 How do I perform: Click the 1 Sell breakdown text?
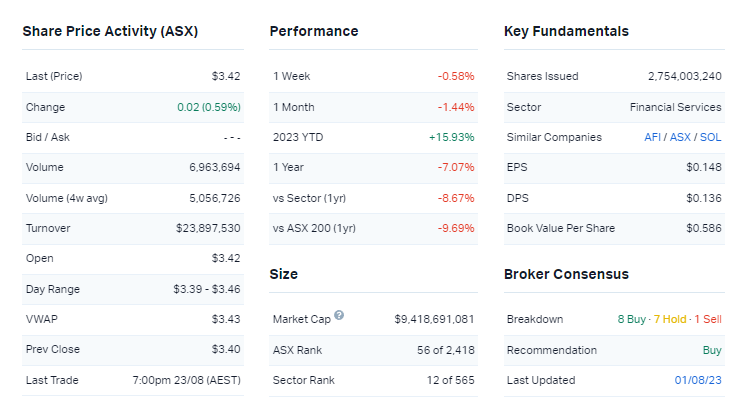pyautogui.click(x=707, y=319)
